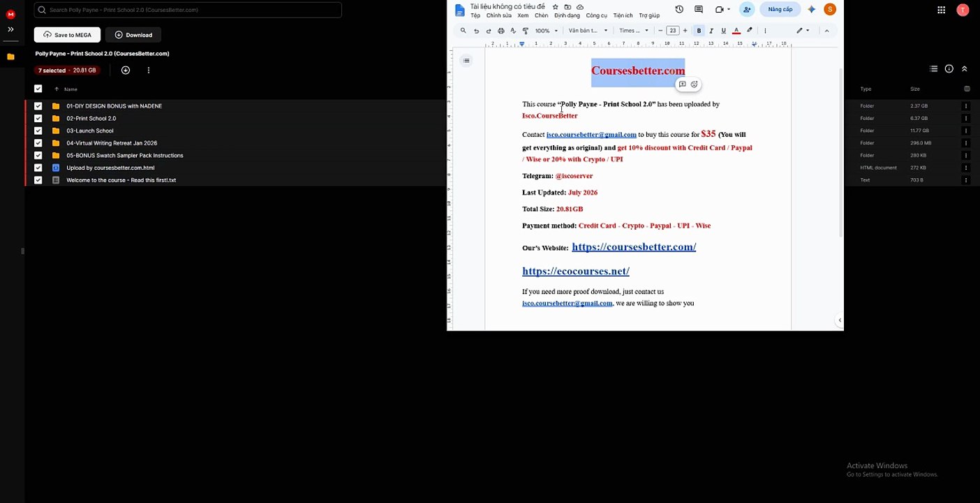
Task: Open the Định dạng menu
Action: tap(567, 15)
